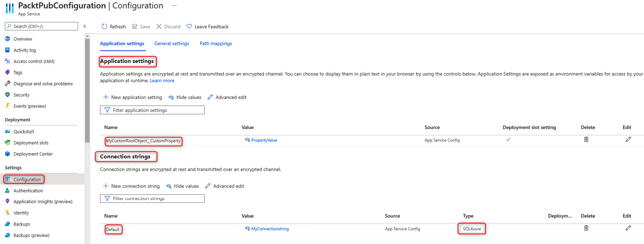Click the Events lightning bolt icon
Screen dimensions: 644x244
pos(7,106)
